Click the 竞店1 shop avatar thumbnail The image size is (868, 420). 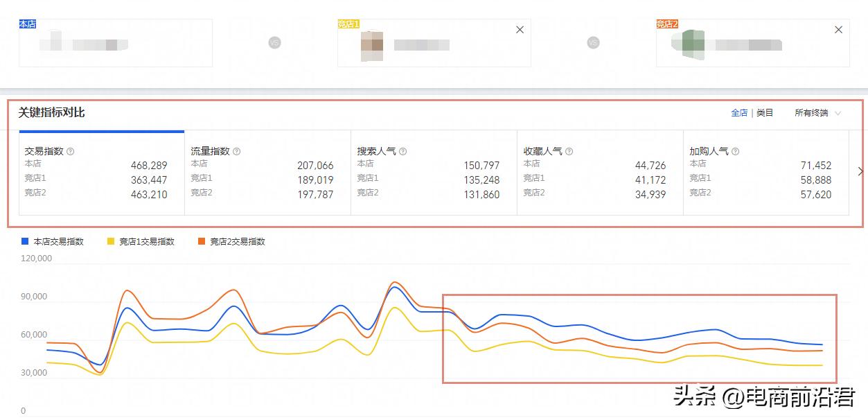pos(372,44)
